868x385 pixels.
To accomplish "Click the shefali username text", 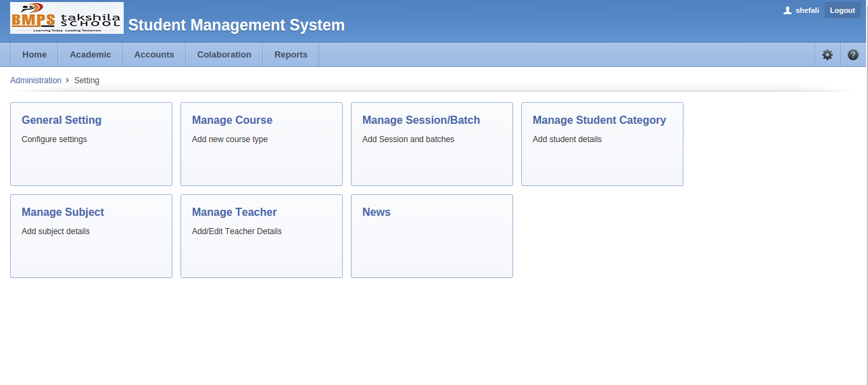I will click(x=807, y=11).
